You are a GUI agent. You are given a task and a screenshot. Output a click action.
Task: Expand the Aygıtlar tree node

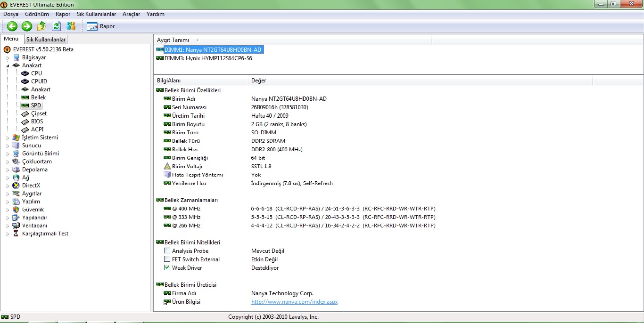click(x=8, y=194)
